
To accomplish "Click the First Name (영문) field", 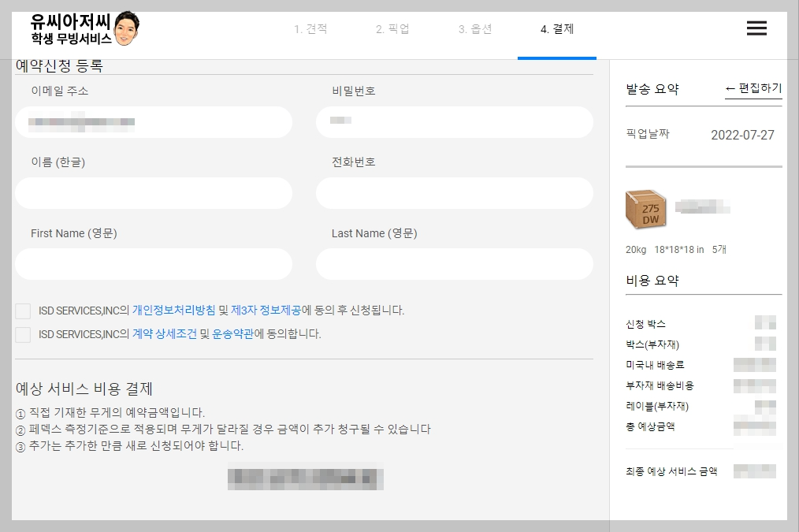I will click(x=154, y=264).
